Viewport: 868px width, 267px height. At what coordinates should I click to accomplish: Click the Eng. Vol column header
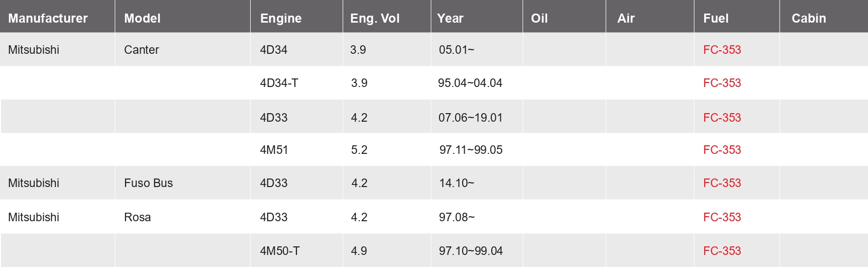375,19
